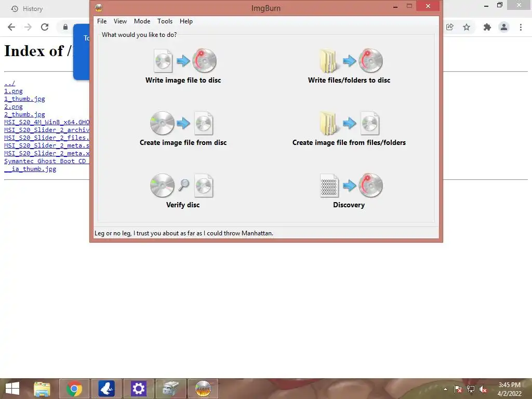Go forward in the Chrome browser
Screen dimensions: 532x399
tap(28, 27)
